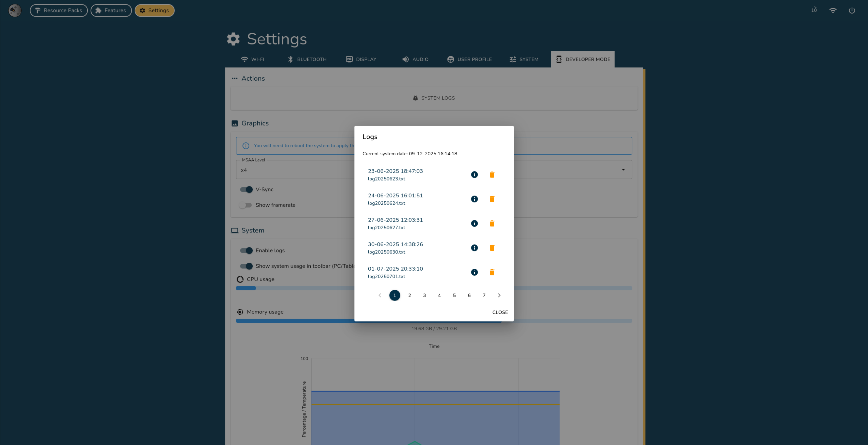Click the CPU usage icon
Viewport: 868px width, 445px height.
coord(240,279)
